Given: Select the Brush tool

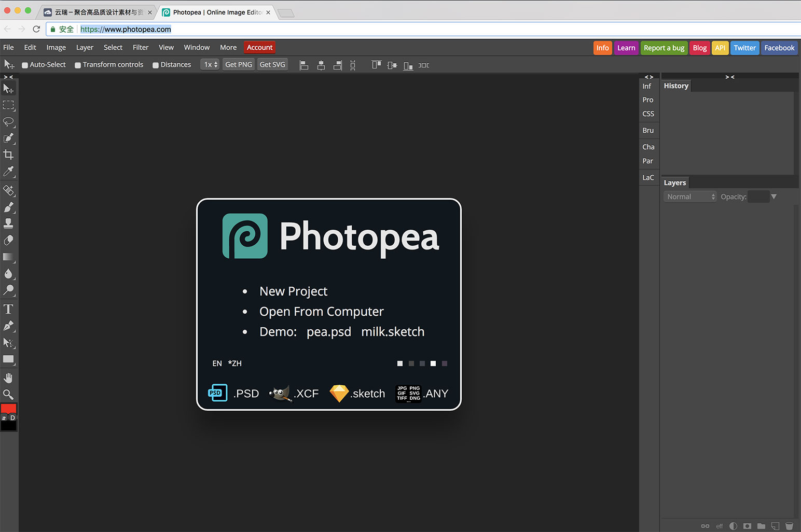Looking at the screenshot, I should (x=8, y=207).
